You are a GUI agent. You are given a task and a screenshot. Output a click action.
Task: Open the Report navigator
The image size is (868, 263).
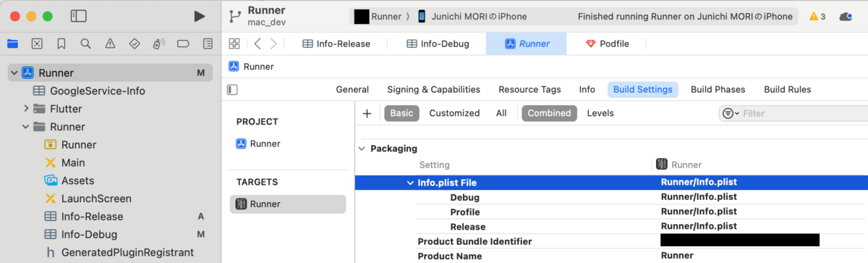pyautogui.click(x=208, y=43)
